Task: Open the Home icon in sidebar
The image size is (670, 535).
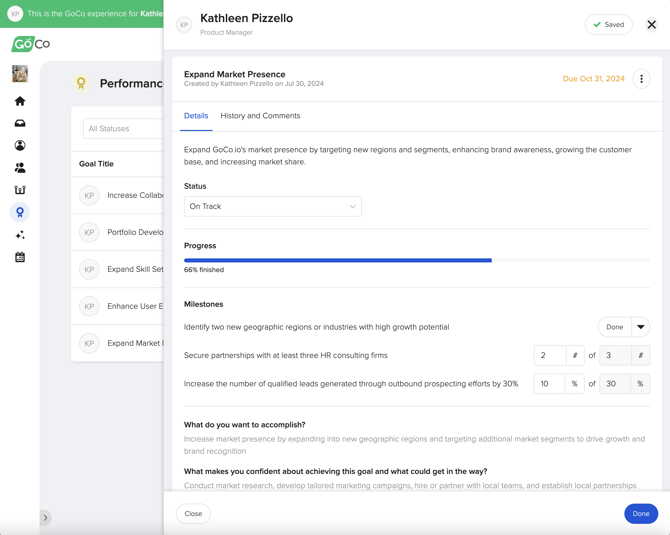Action: (x=20, y=101)
